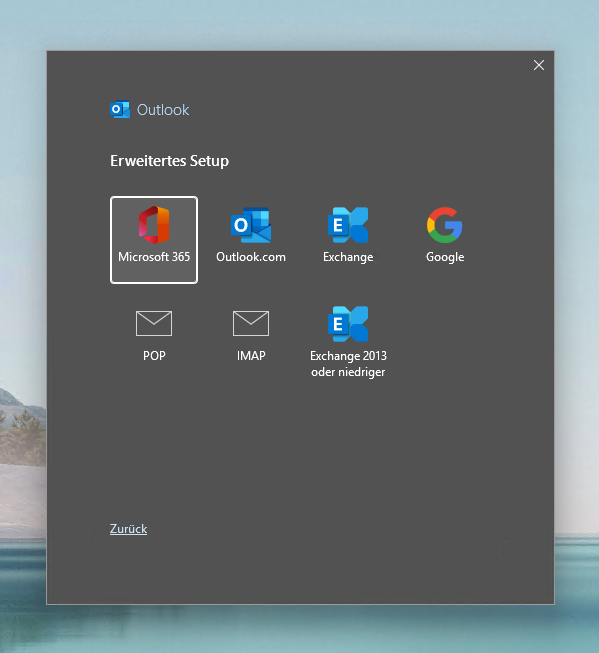The image size is (599, 653).
Task: Choose the Outlook.com account option
Action: coord(251,236)
